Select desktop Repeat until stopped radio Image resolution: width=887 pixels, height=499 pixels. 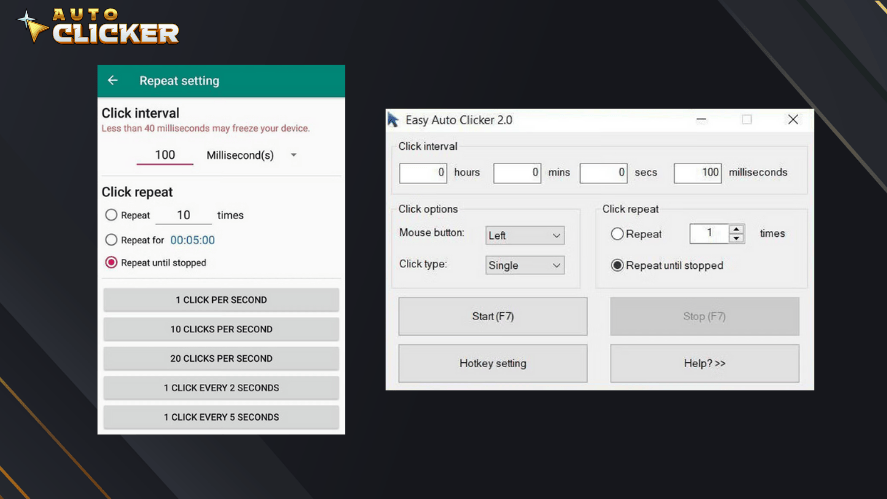pos(617,266)
